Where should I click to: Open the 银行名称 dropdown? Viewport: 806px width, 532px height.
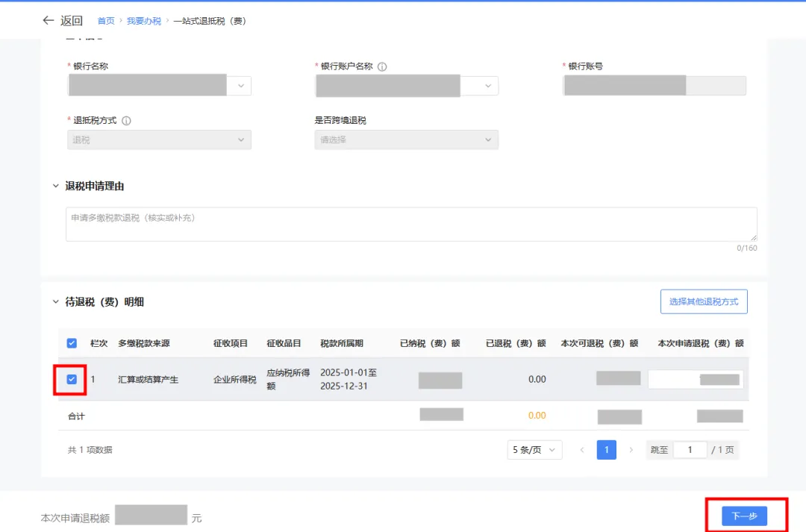tap(160, 85)
